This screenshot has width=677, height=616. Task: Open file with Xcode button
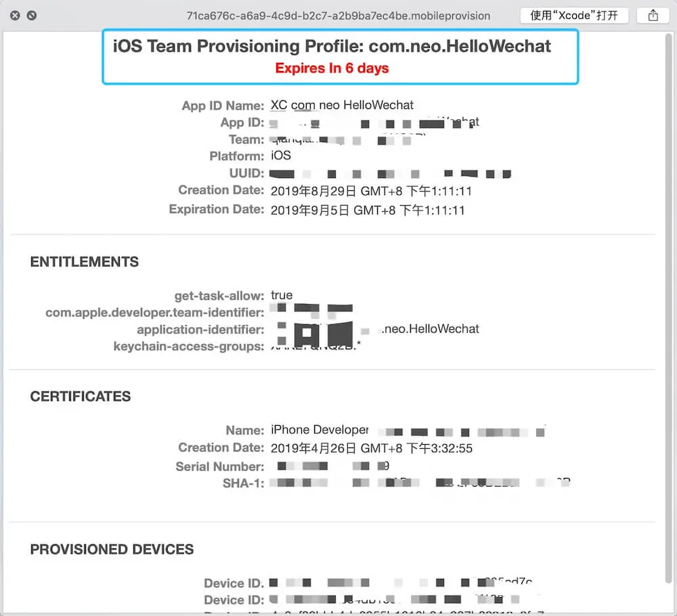coord(574,16)
